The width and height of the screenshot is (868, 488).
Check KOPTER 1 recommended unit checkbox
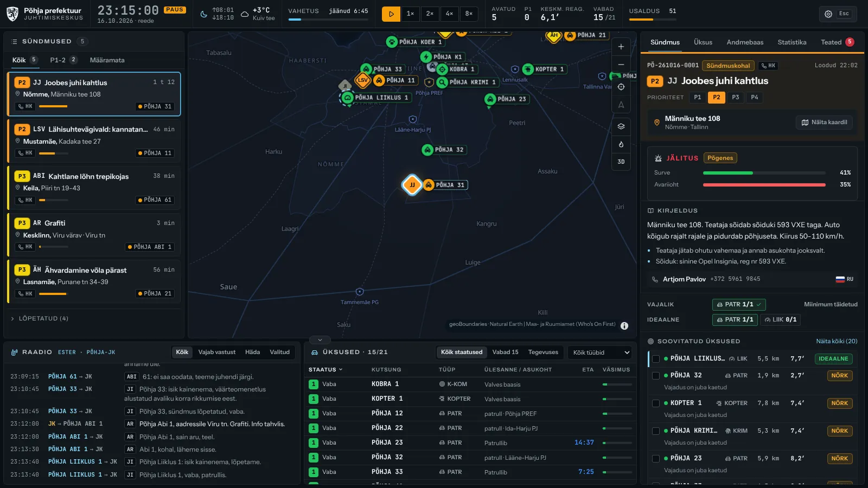(655, 403)
